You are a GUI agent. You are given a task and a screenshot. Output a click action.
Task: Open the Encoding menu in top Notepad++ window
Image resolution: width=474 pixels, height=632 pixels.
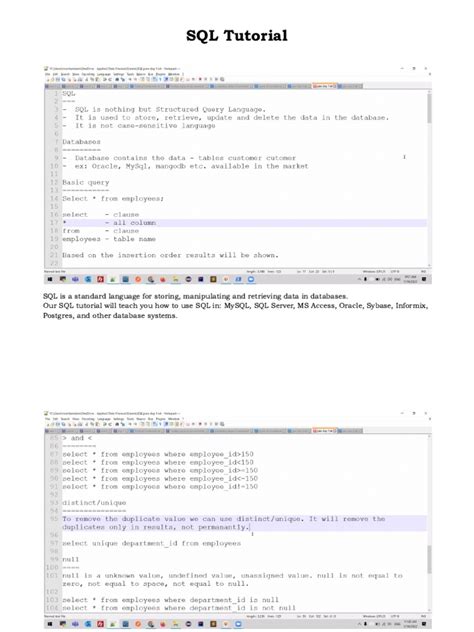point(88,74)
